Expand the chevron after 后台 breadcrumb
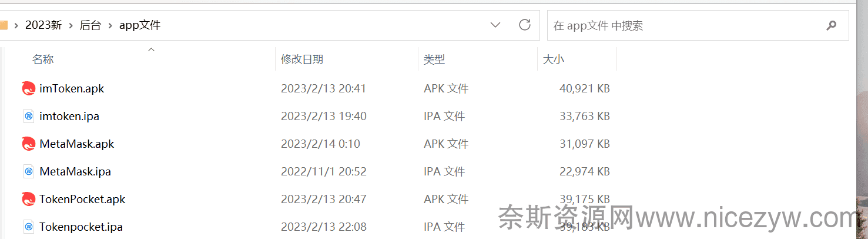868x239 pixels. tap(110, 25)
